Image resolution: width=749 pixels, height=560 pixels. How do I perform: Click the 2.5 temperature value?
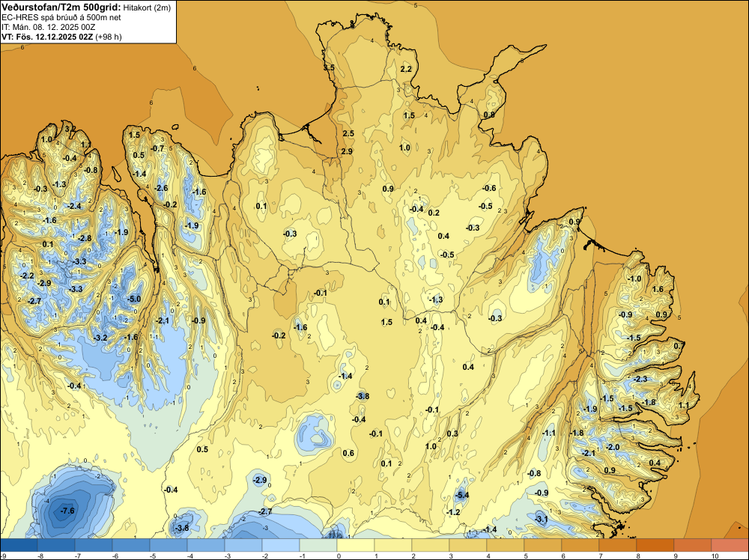(348, 133)
